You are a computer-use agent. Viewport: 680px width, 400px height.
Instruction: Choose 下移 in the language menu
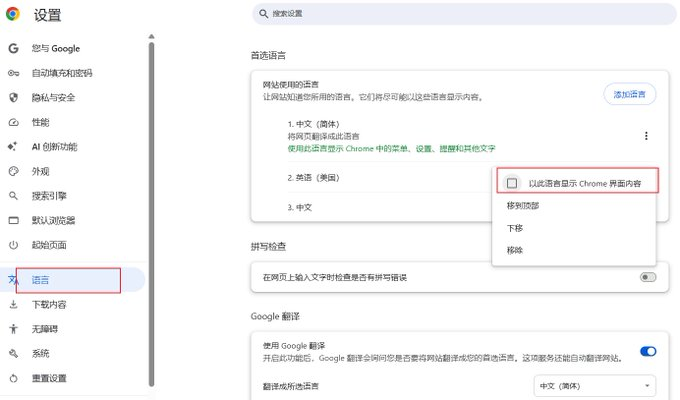514,228
